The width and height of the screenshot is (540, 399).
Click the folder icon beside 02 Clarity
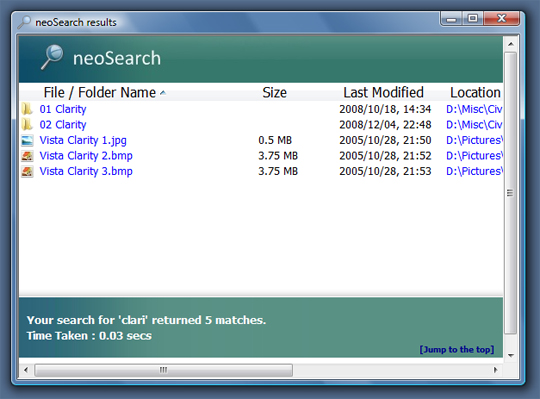click(x=27, y=125)
